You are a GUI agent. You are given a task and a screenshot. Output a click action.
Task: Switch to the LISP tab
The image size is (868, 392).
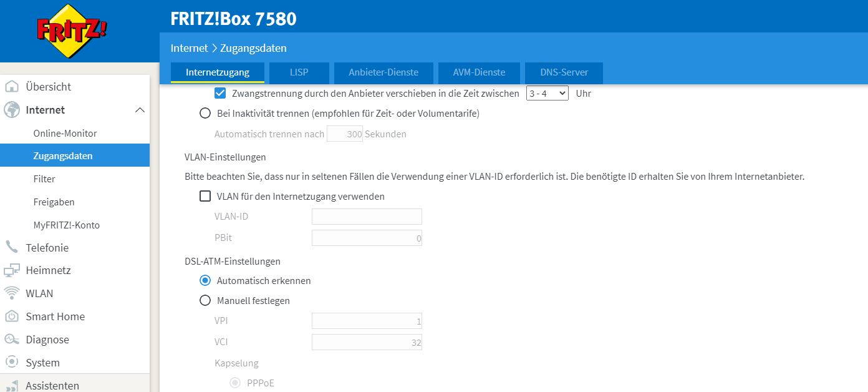[x=299, y=72]
